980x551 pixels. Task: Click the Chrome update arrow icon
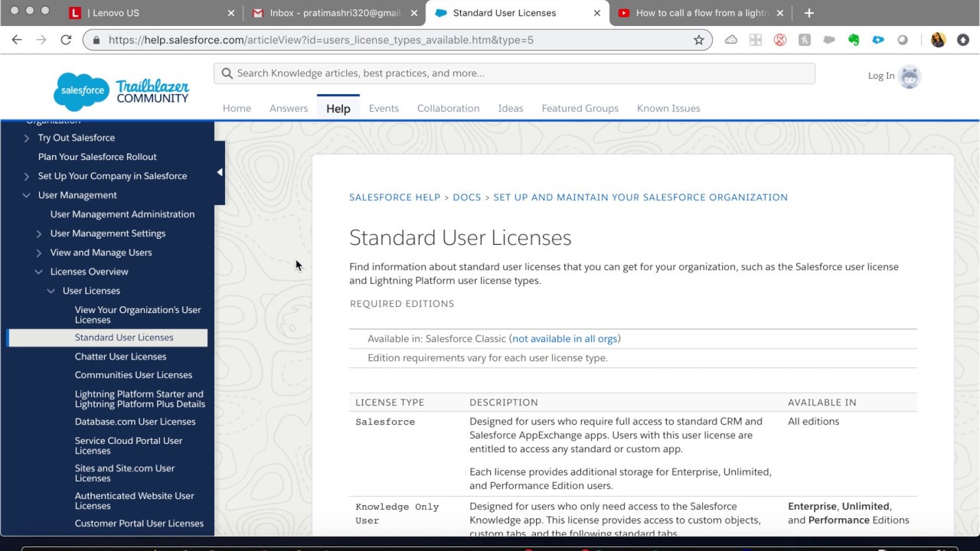963,40
